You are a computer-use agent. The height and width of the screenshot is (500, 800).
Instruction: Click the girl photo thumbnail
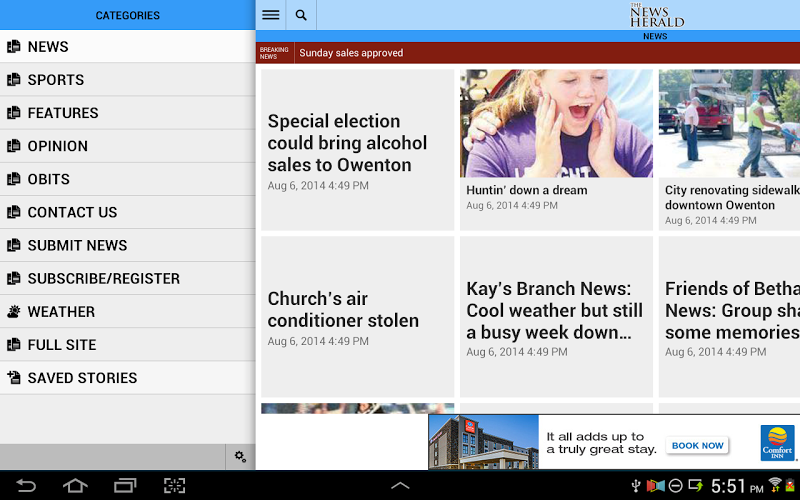tap(556, 123)
